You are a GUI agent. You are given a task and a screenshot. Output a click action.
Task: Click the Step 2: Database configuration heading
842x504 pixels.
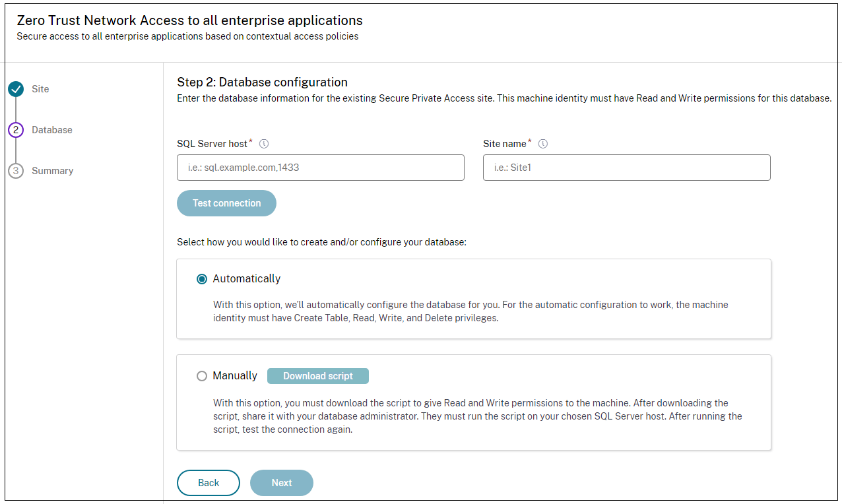262,82
